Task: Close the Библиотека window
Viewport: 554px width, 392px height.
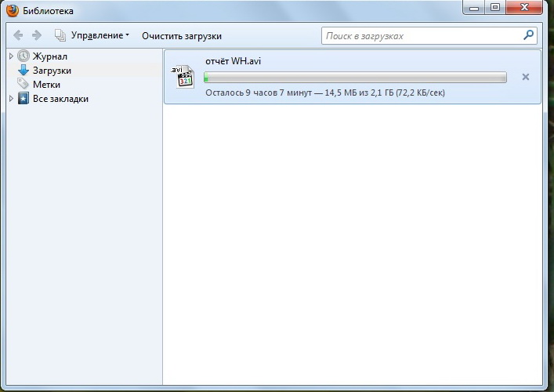Action: 524,7
